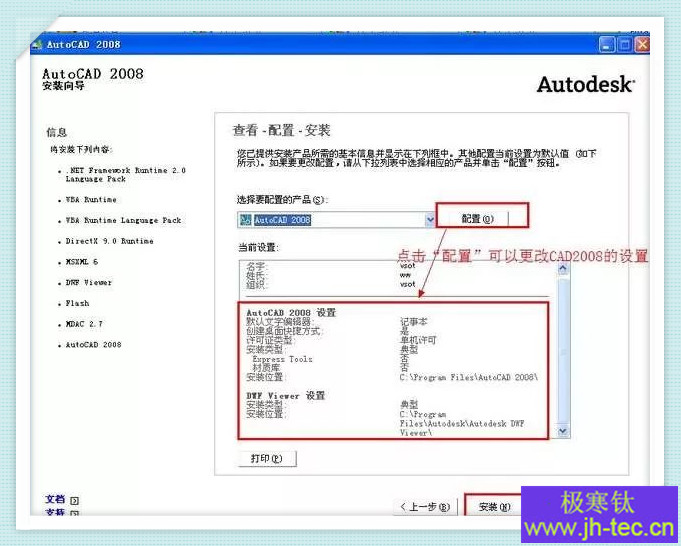
Task: Click the 'MSXML 6' list item
Action: [x=82, y=262]
